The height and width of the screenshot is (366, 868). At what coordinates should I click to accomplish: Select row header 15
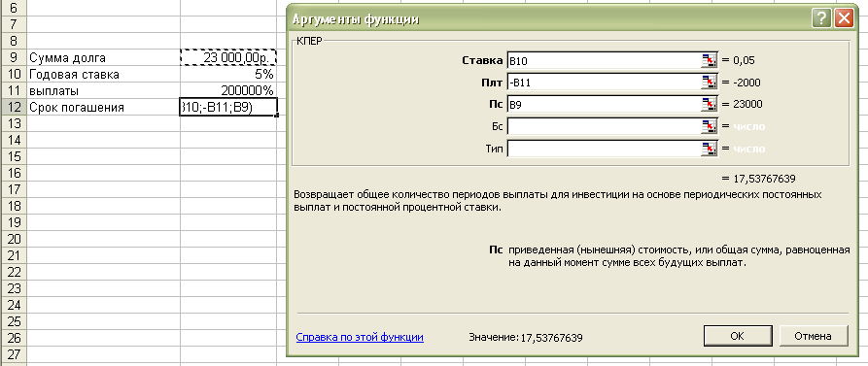13,156
